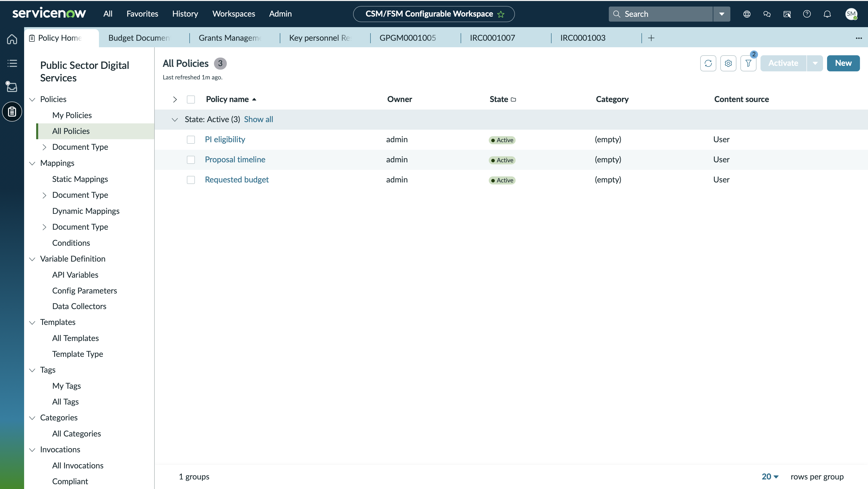Image resolution: width=868 pixels, height=489 pixels.
Task: Collapse the Mappings tree section
Action: click(x=32, y=163)
